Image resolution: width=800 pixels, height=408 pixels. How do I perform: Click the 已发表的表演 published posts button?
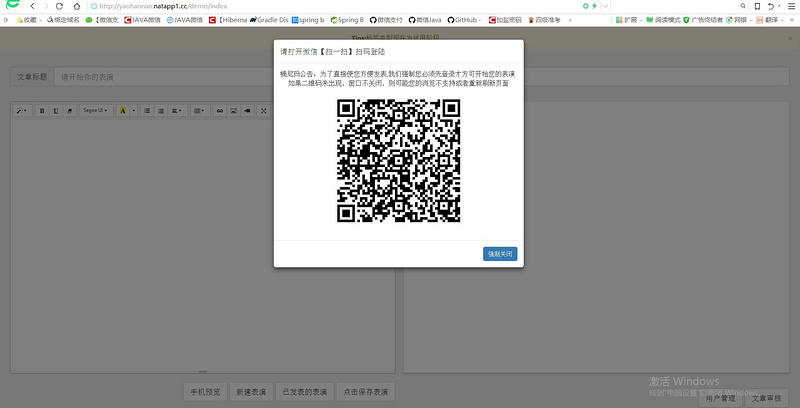click(305, 392)
